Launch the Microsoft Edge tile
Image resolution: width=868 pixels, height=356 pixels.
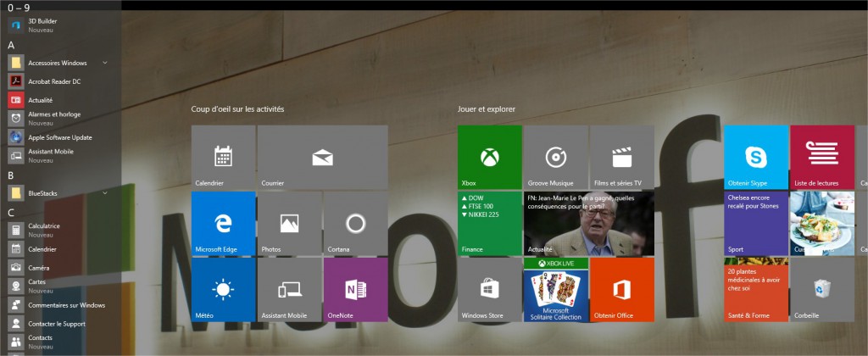pos(223,223)
